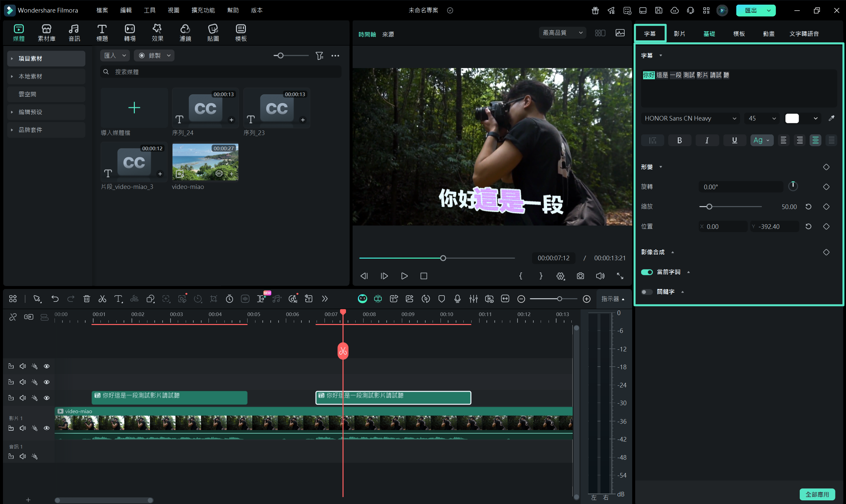The height and width of the screenshot is (504, 846).
Task: Click the eyedropper color picker icon
Action: coord(831,118)
